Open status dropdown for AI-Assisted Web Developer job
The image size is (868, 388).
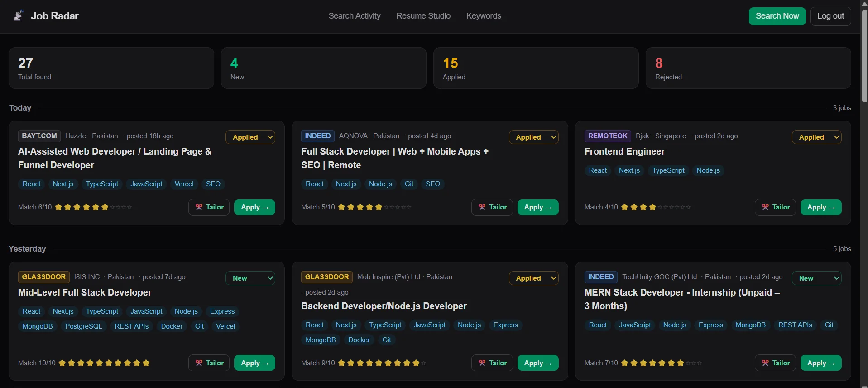point(250,137)
